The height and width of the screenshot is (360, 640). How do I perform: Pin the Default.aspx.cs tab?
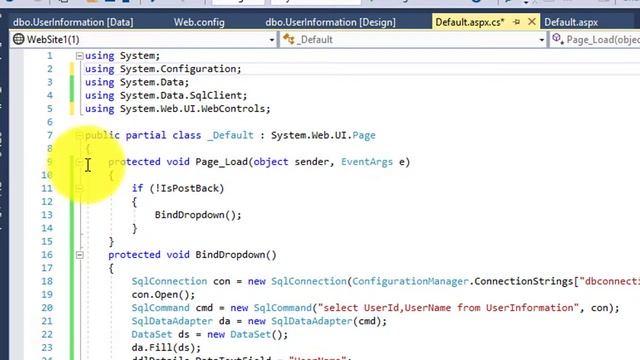tap(517, 22)
